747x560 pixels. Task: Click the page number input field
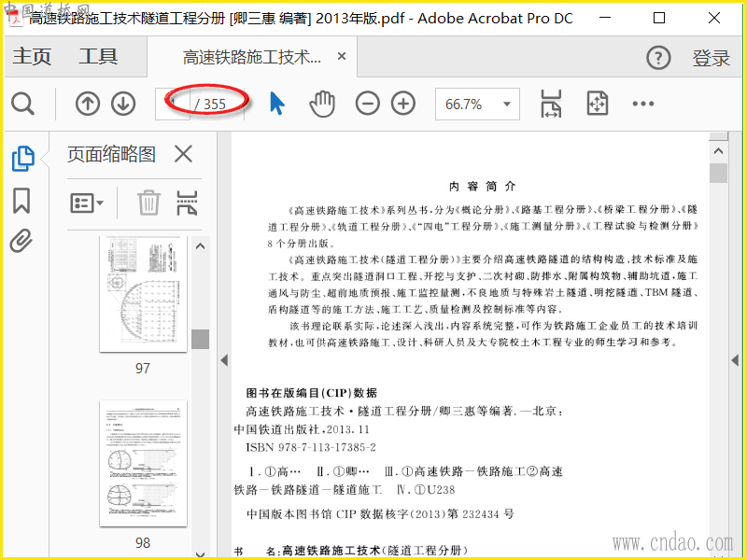[x=173, y=104]
